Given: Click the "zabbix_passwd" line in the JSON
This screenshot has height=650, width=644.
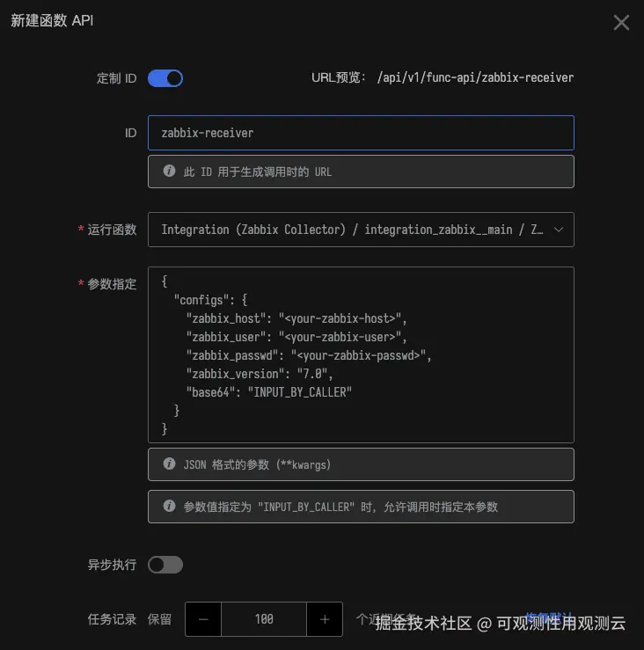Looking at the screenshot, I should [x=309, y=355].
